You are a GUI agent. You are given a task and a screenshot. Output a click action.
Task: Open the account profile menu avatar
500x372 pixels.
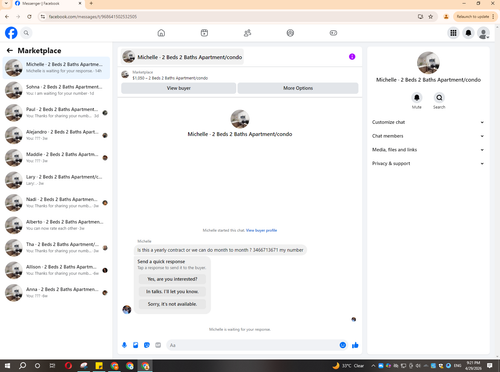point(483,33)
